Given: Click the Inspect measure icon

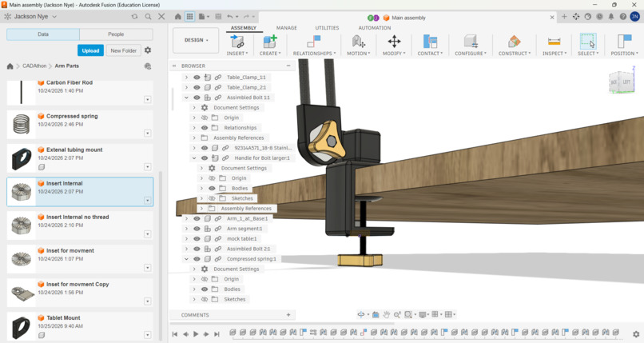Looking at the screenshot, I should 554,42.
